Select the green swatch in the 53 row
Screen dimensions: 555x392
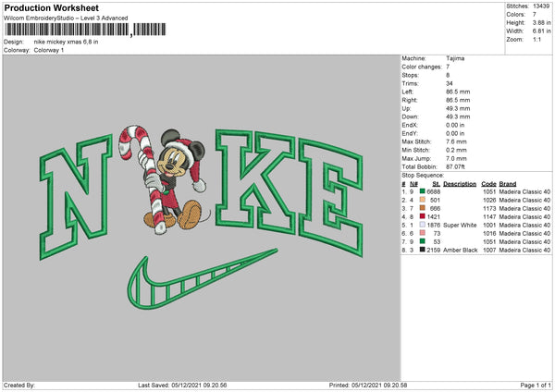click(x=423, y=241)
